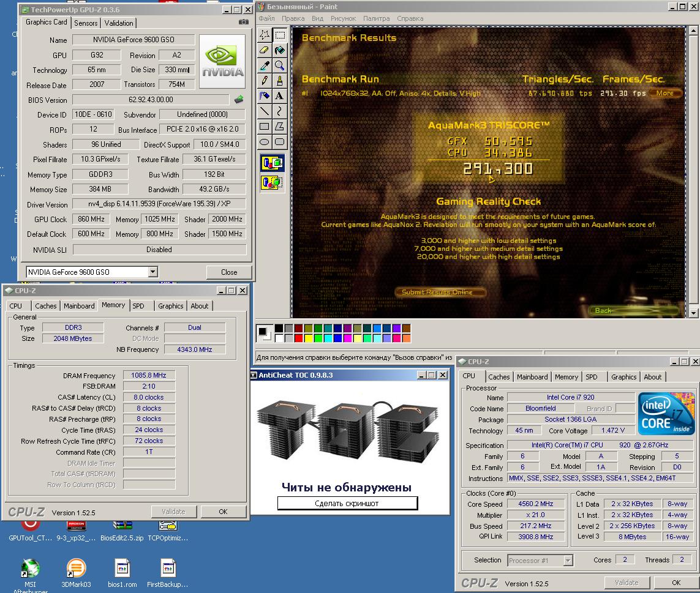Viewport: 700px width, 593px height.
Task: Click Paint vertical scrollbar down arrow
Action: tap(693, 313)
